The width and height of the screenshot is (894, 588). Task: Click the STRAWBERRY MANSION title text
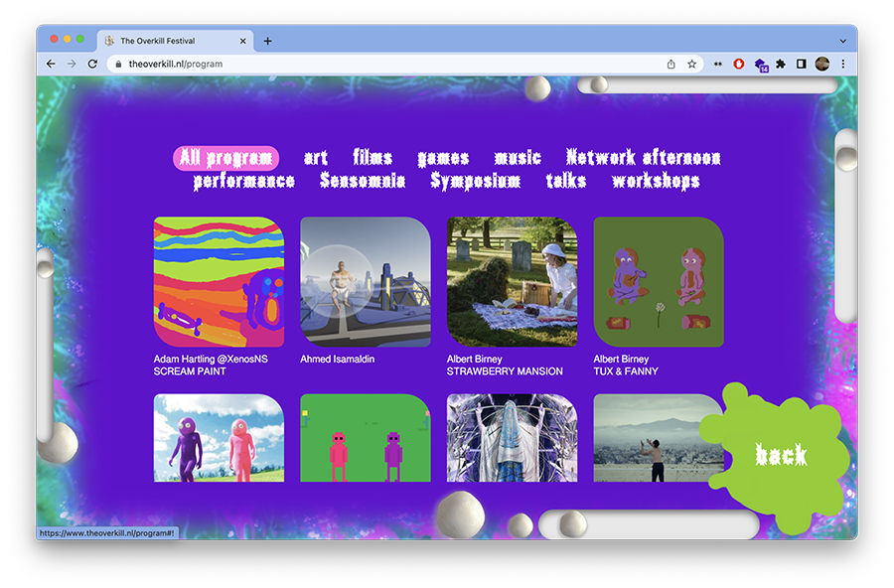tap(505, 371)
